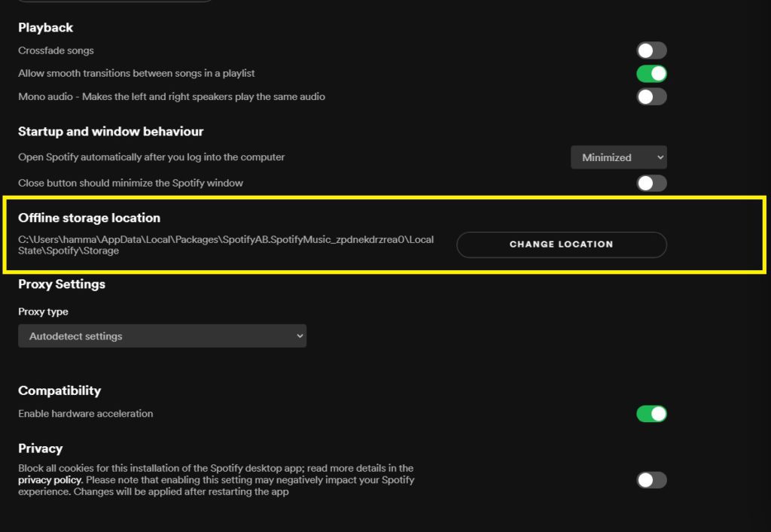Enable close button minimizing the Spotify window
Screen dimensions: 771x532
pos(651,183)
